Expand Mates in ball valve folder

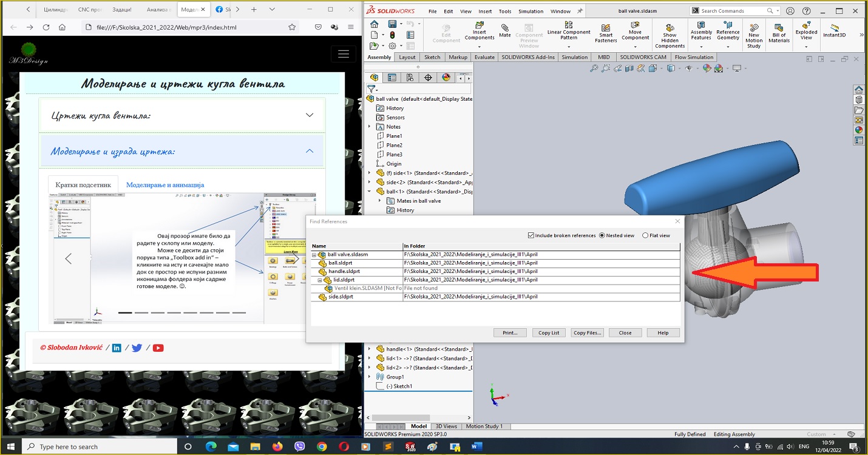pyautogui.click(x=379, y=201)
